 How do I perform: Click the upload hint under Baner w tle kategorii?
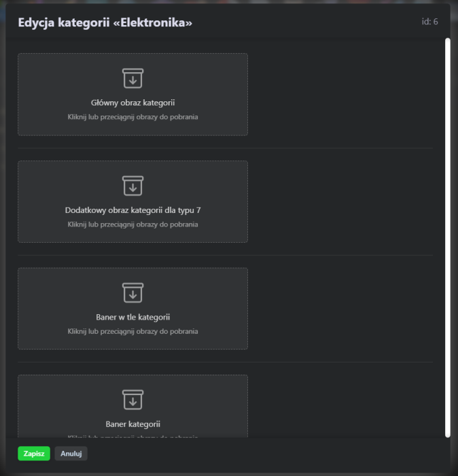pyautogui.click(x=133, y=331)
